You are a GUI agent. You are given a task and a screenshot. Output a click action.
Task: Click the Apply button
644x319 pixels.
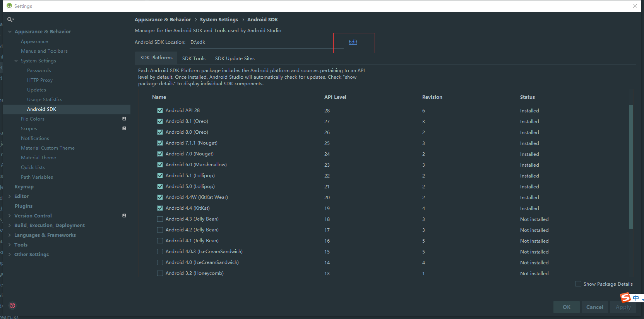623,307
